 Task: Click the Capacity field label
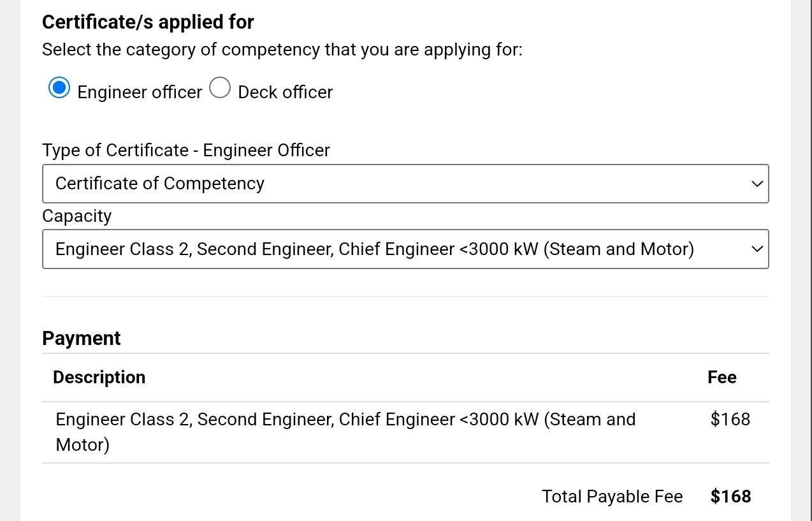click(76, 216)
